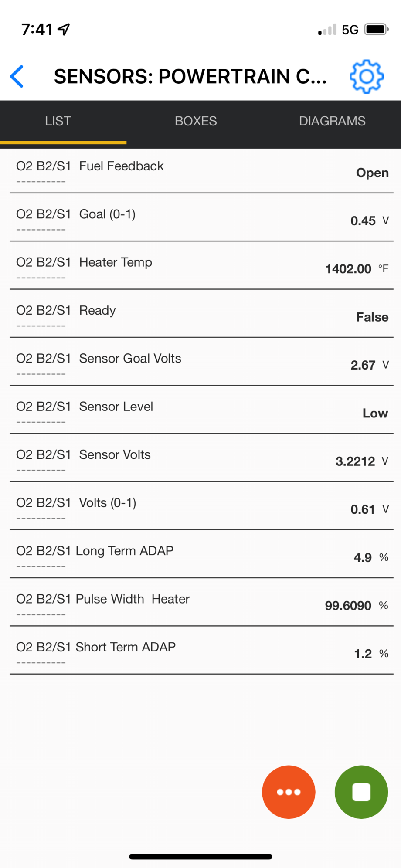Open O2 B2/S1 Sensor Volts reading

(x=200, y=459)
